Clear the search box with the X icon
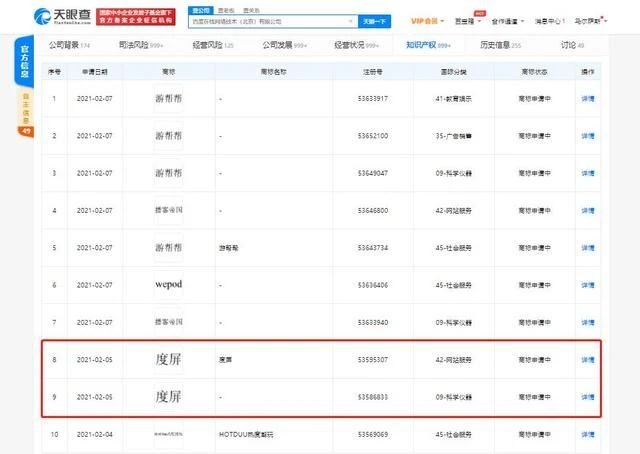The width and height of the screenshot is (640, 454). click(350, 21)
